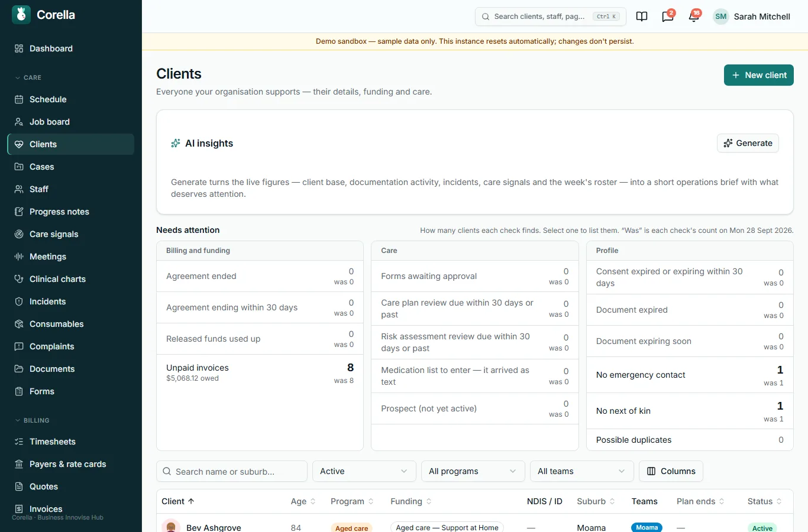Go to Timesheets in the sidebar
Image resolution: width=808 pixels, height=532 pixels.
pos(71,442)
